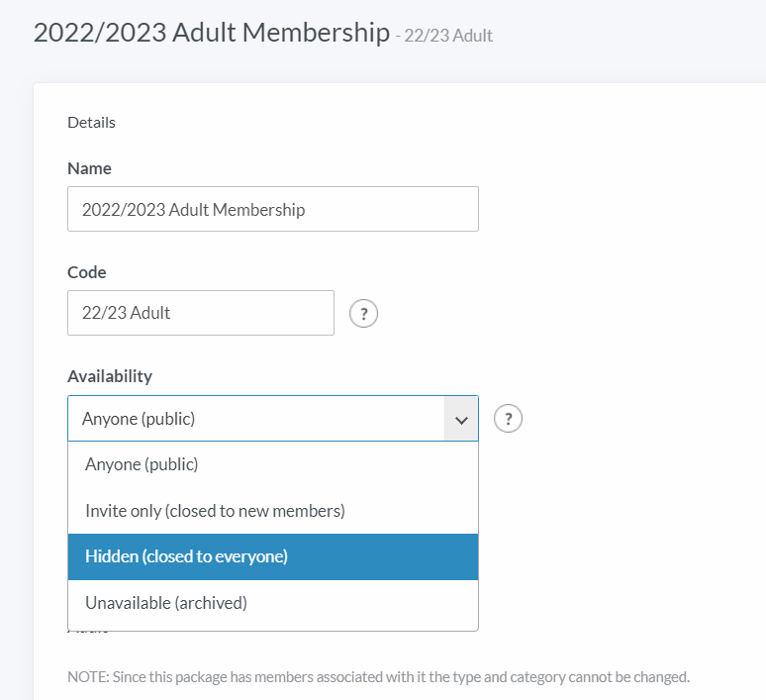Image resolution: width=766 pixels, height=700 pixels.
Task: Click the NOTE about type and category
Action: [379, 677]
